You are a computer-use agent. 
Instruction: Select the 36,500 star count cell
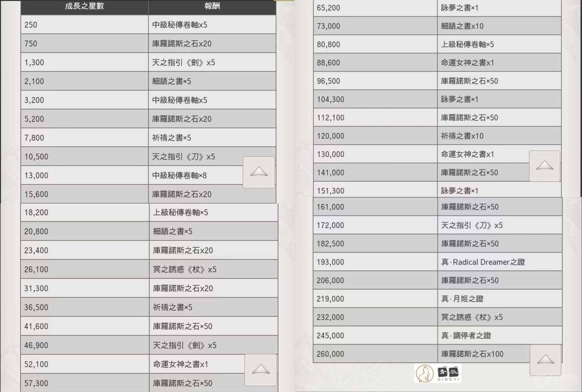click(85, 307)
